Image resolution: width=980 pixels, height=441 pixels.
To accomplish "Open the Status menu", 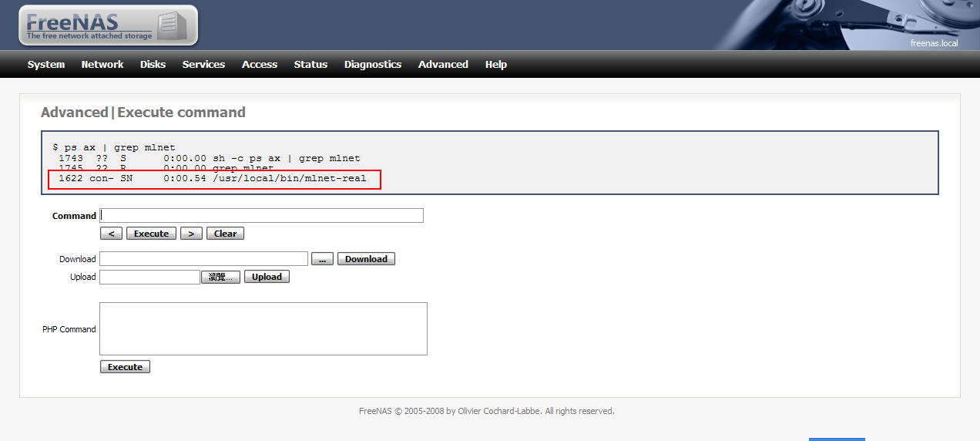I will 310,65.
